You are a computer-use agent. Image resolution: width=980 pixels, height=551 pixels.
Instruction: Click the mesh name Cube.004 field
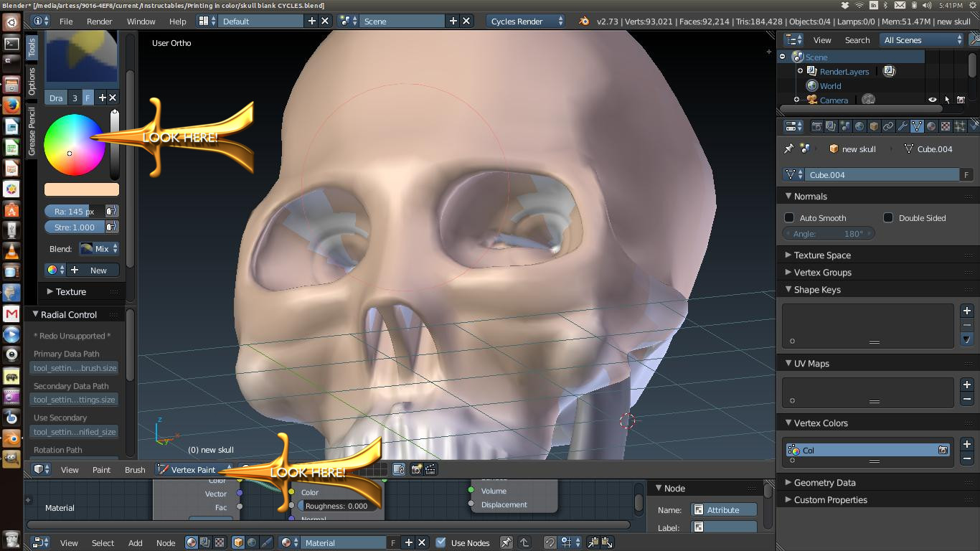point(882,174)
